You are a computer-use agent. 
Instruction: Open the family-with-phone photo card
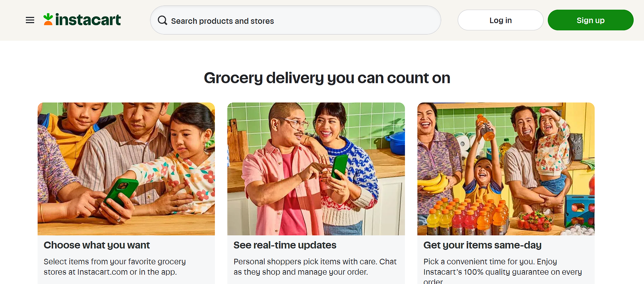pos(126,169)
